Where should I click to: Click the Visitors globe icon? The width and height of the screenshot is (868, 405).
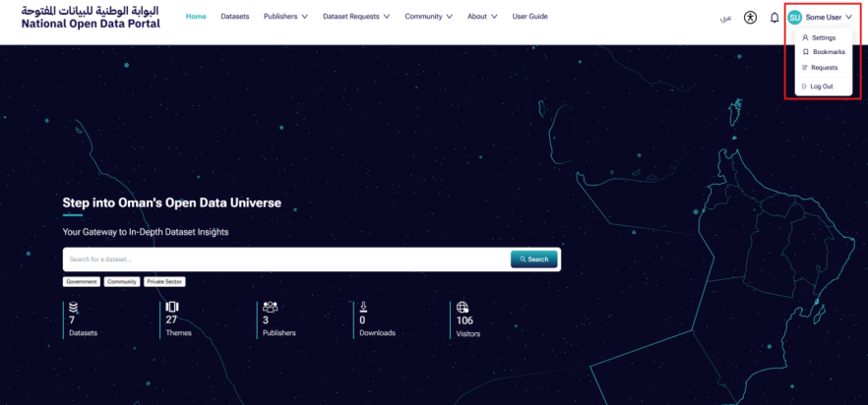(x=463, y=307)
